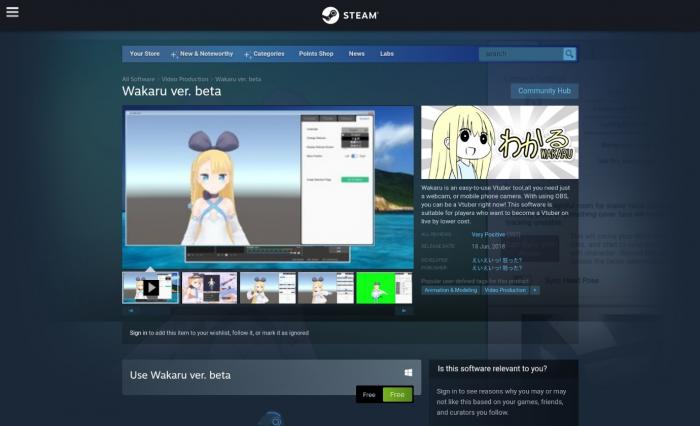Select the green screen thumbnail

pyautogui.click(x=384, y=288)
